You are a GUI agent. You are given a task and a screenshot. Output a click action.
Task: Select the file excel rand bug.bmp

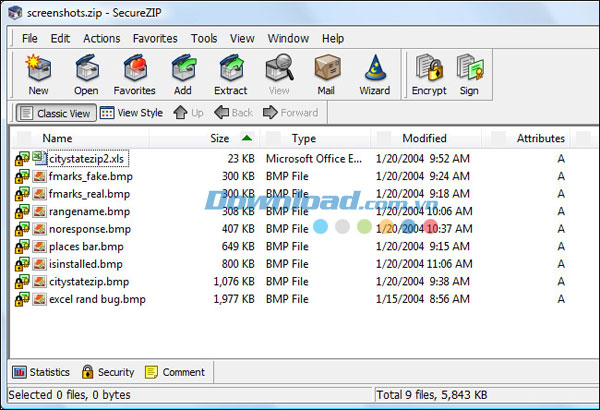97,299
